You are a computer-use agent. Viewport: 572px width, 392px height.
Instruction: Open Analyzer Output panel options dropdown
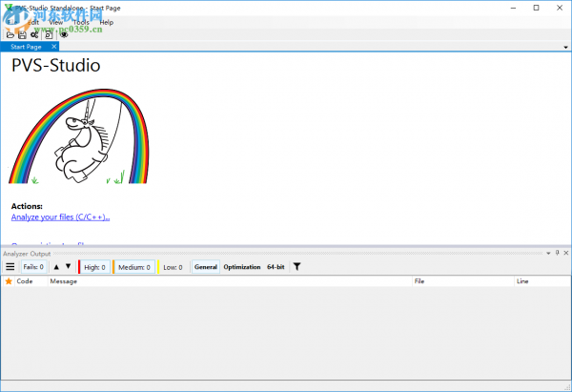(548, 254)
